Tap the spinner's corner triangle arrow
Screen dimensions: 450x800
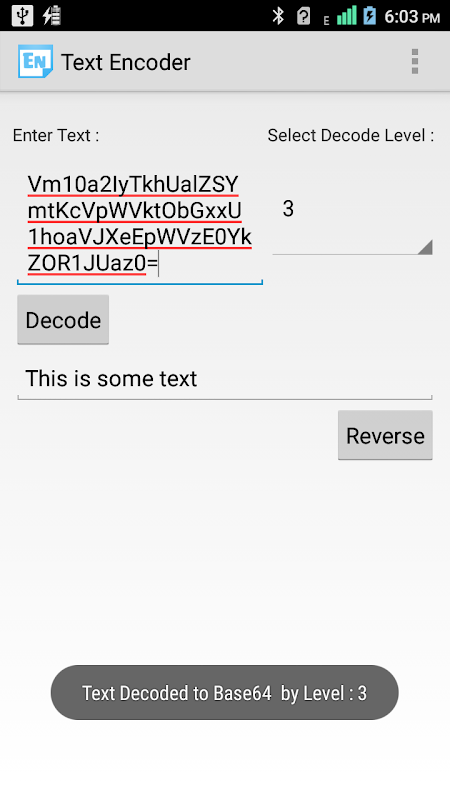pos(424,246)
